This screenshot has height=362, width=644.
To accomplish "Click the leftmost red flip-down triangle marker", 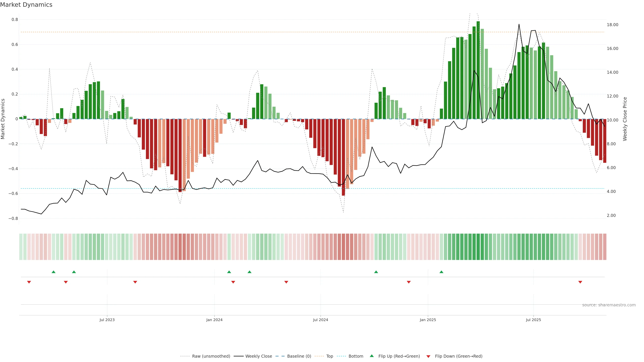I will click(29, 282).
